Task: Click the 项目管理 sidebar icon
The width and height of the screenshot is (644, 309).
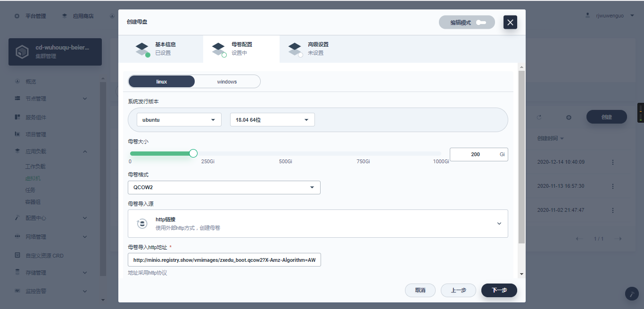Action: (x=17, y=134)
